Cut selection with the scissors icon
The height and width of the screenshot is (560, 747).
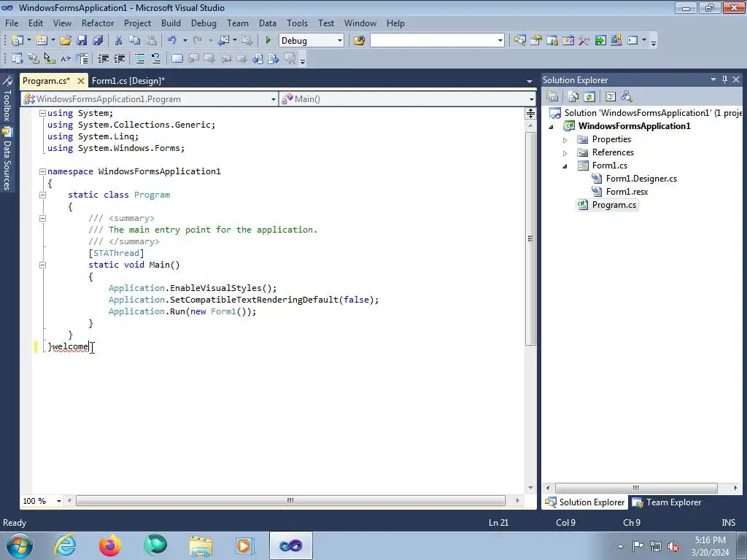119,41
